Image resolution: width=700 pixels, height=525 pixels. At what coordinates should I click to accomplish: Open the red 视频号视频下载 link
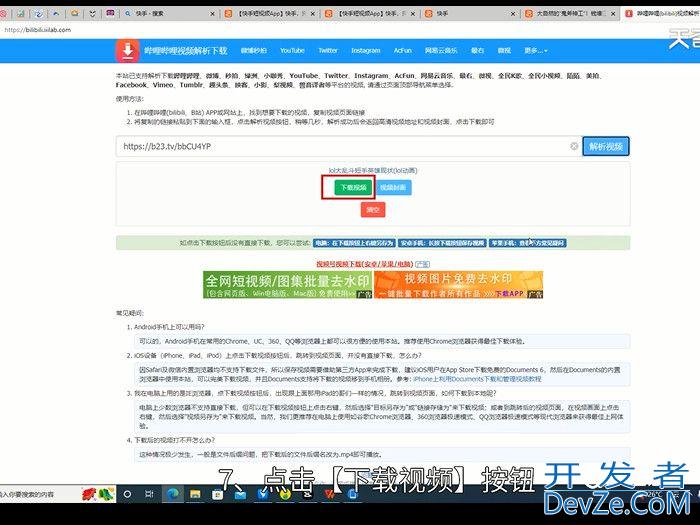(365, 264)
